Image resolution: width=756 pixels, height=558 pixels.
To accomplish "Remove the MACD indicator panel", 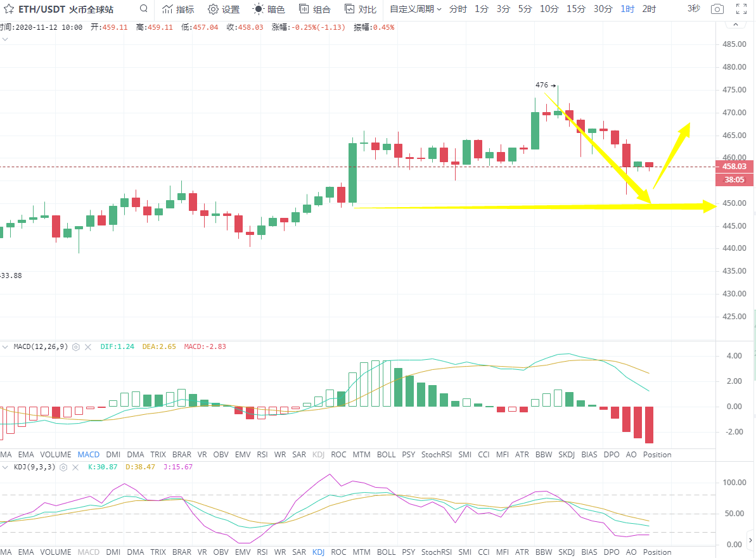I will pyautogui.click(x=88, y=347).
